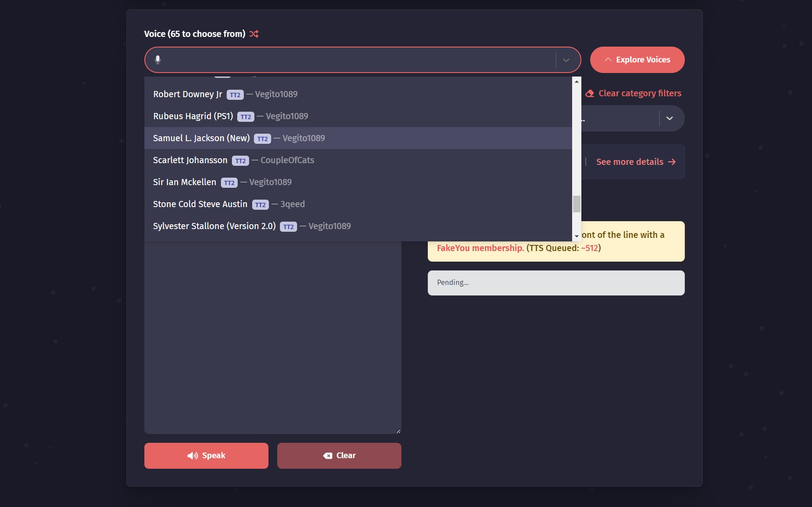This screenshot has height=507, width=812.
Task: Click the microphone icon in voice field
Action: pyautogui.click(x=158, y=59)
